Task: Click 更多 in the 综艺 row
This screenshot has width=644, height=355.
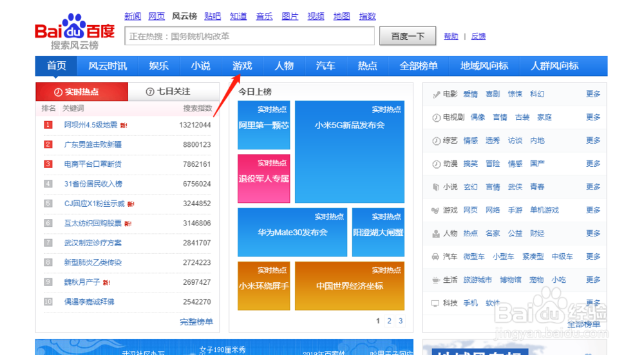Action: click(x=593, y=140)
